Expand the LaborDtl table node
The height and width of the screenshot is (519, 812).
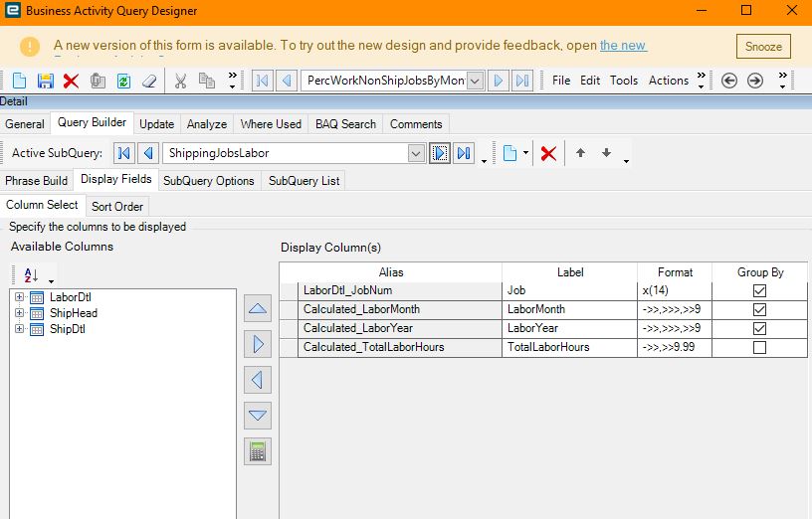19,297
